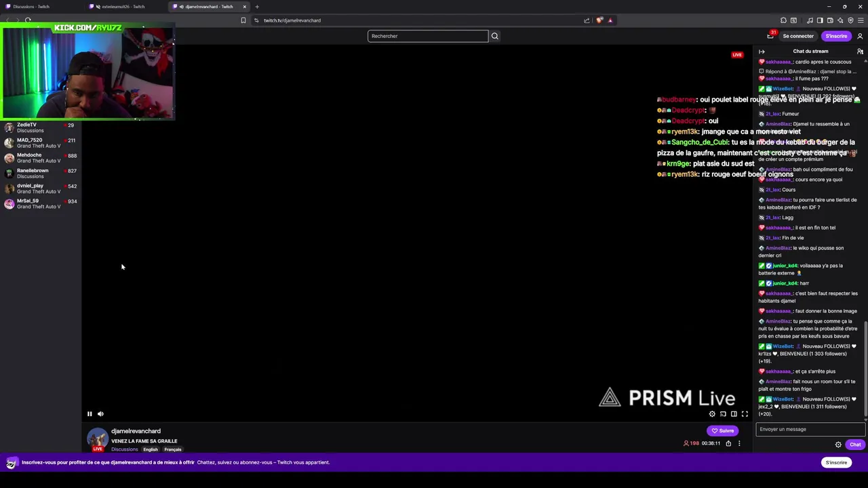868x488 pixels.
Task: Click the address bar share icon
Action: pyautogui.click(x=587, y=20)
